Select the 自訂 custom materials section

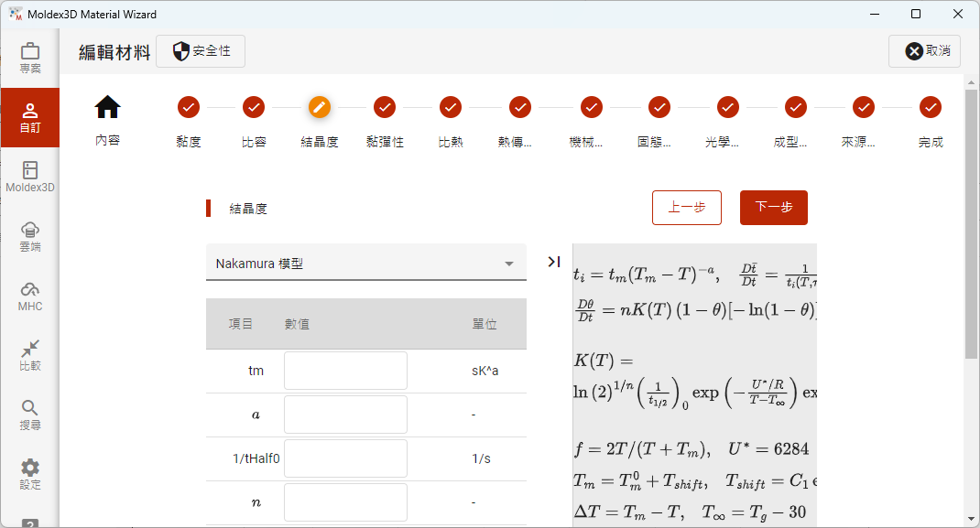coord(30,117)
